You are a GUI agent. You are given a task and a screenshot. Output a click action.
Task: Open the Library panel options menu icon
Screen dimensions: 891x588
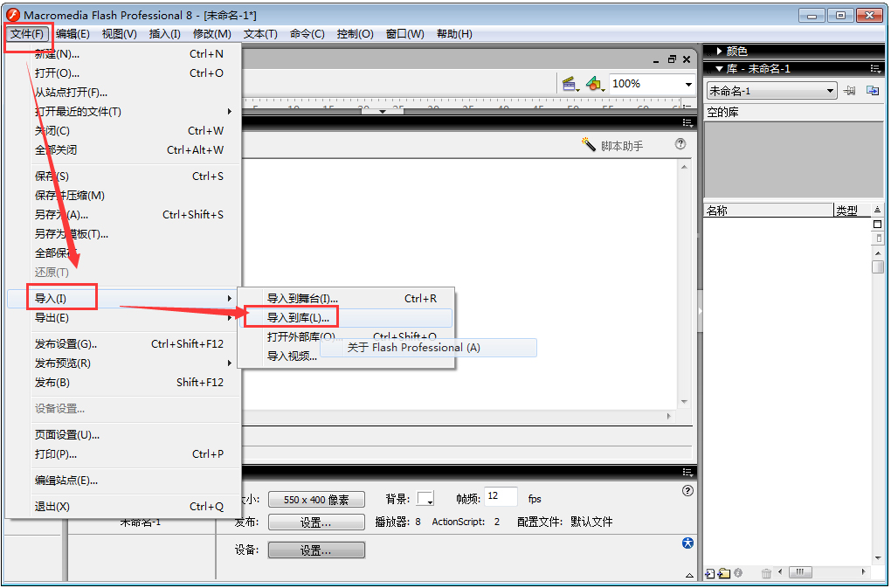(875, 69)
